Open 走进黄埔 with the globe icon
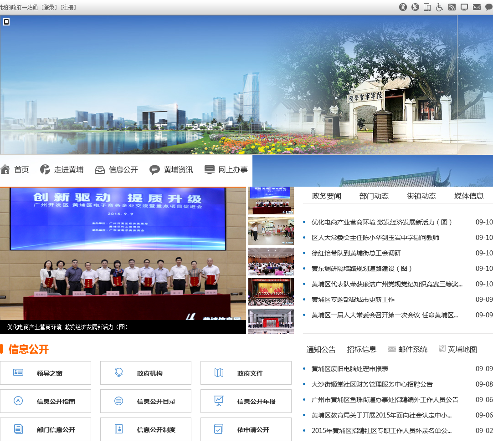 tap(62, 170)
